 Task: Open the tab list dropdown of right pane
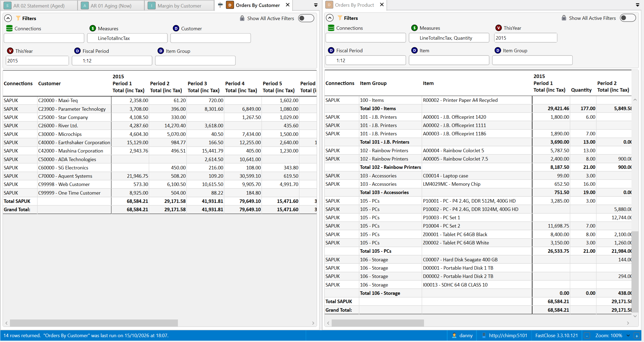[x=638, y=5]
